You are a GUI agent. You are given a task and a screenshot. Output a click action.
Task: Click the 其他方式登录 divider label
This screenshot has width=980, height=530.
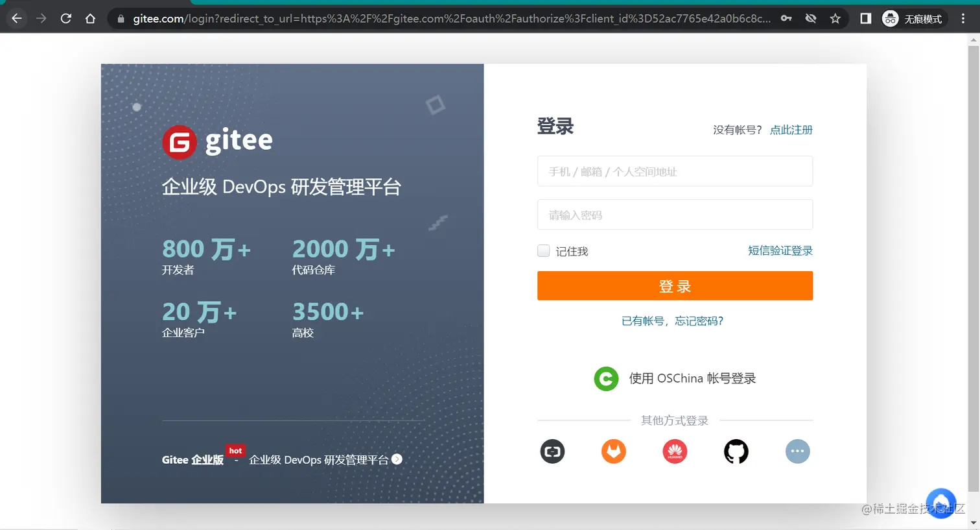(x=675, y=421)
